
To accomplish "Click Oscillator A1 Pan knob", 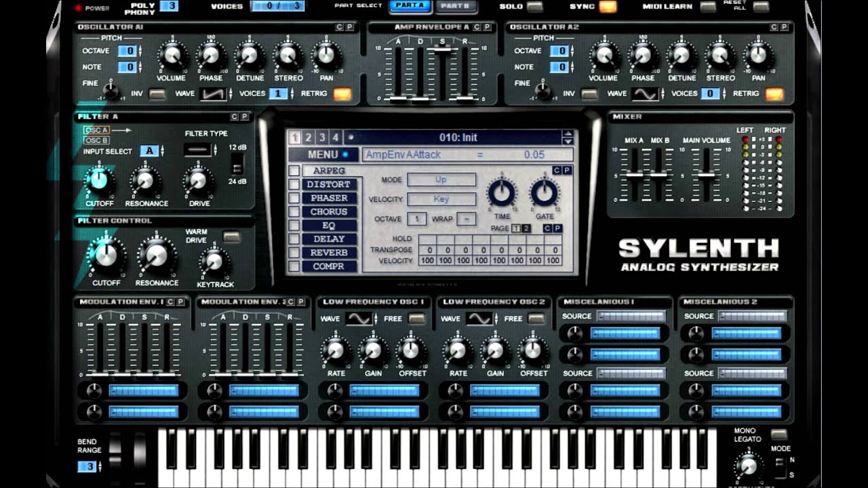I will tap(326, 55).
